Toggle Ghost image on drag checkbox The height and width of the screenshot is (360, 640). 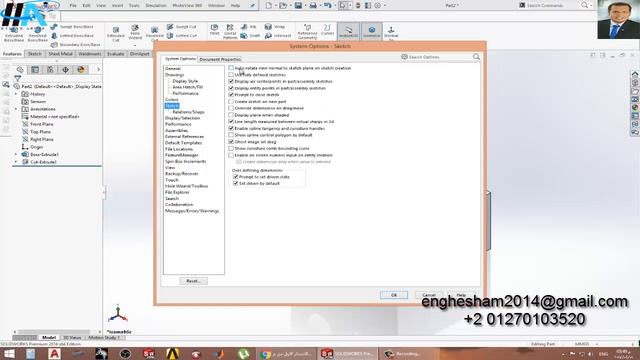click(x=231, y=142)
